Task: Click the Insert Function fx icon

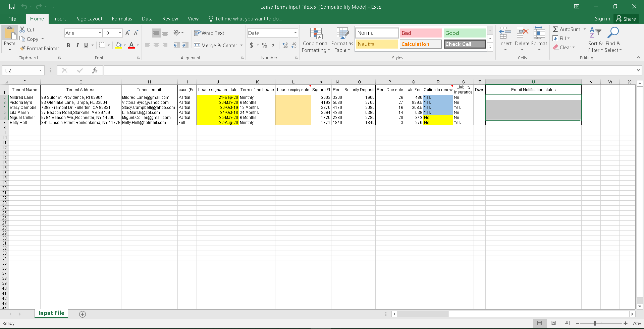Action: click(x=95, y=70)
